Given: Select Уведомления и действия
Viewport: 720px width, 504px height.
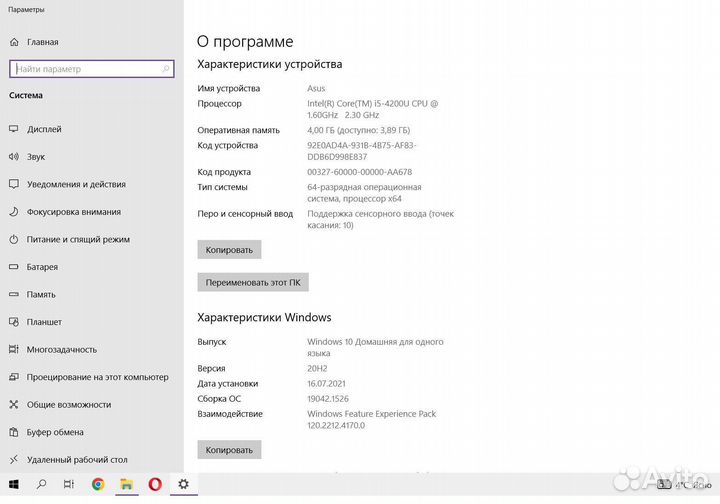Looking at the screenshot, I should (76, 184).
